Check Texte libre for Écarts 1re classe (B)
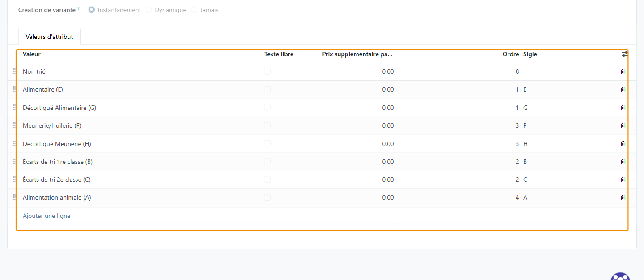This screenshot has height=280, width=644. tap(267, 161)
